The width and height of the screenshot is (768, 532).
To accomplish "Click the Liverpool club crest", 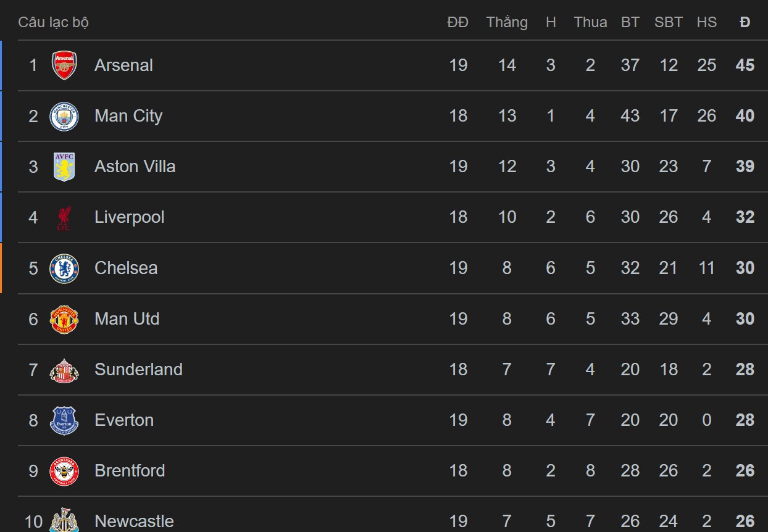I will pos(64,217).
